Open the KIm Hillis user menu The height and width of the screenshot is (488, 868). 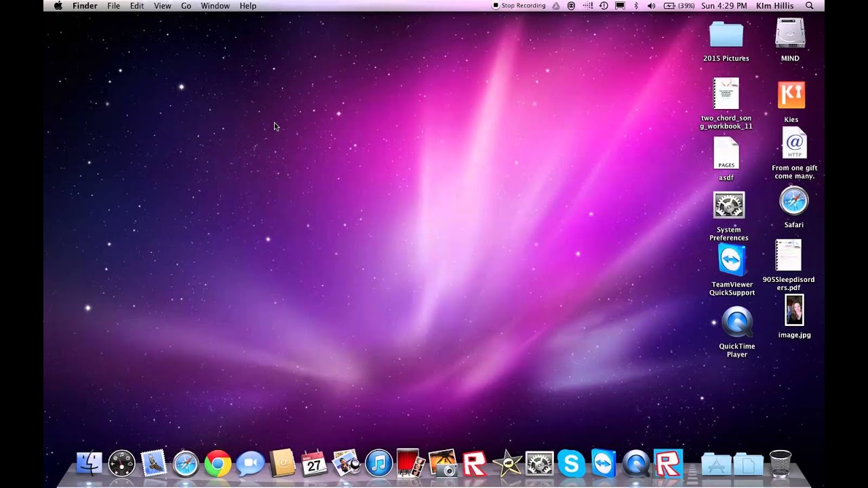point(774,5)
